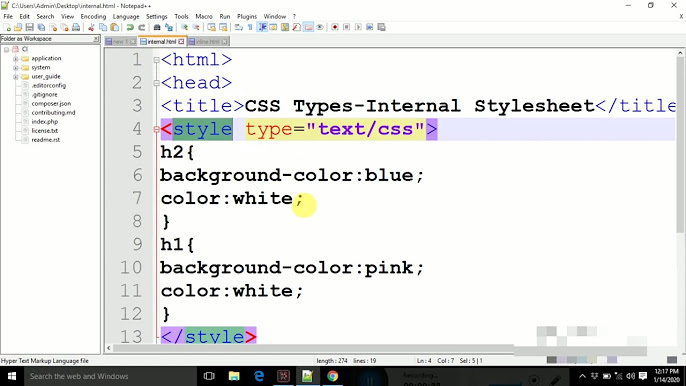This screenshot has width=686, height=386.
Task: Click the Save file toolbar icon
Action: point(30,27)
